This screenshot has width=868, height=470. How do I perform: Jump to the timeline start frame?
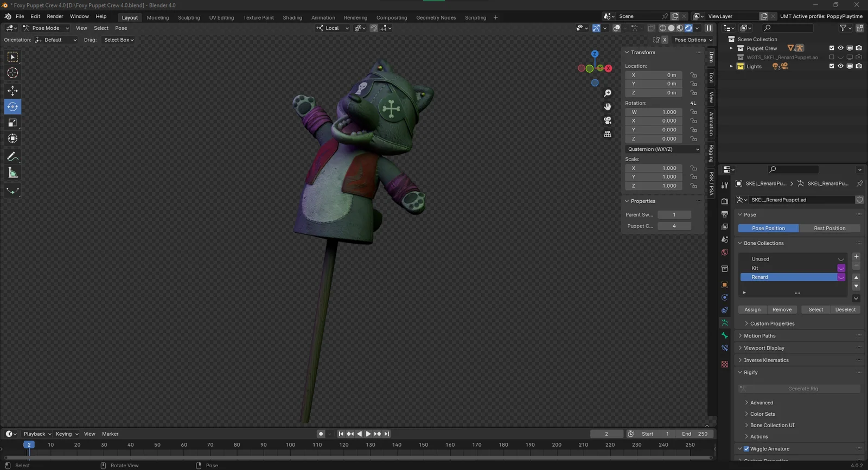[x=341, y=434]
